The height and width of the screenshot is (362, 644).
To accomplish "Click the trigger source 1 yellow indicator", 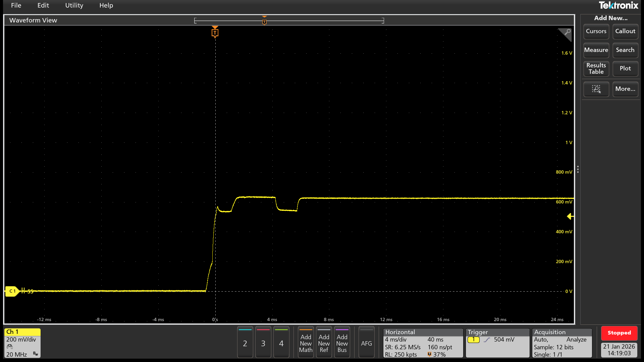I will pyautogui.click(x=473, y=340).
